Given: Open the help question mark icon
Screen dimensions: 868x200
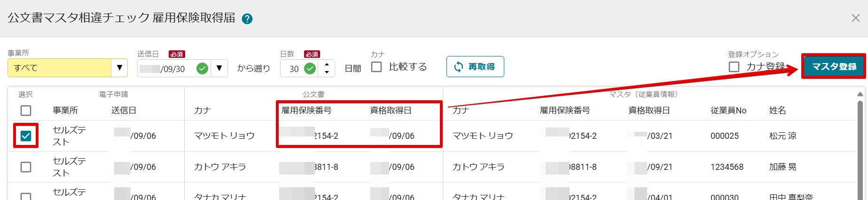Looking at the screenshot, I should [247, 19].
